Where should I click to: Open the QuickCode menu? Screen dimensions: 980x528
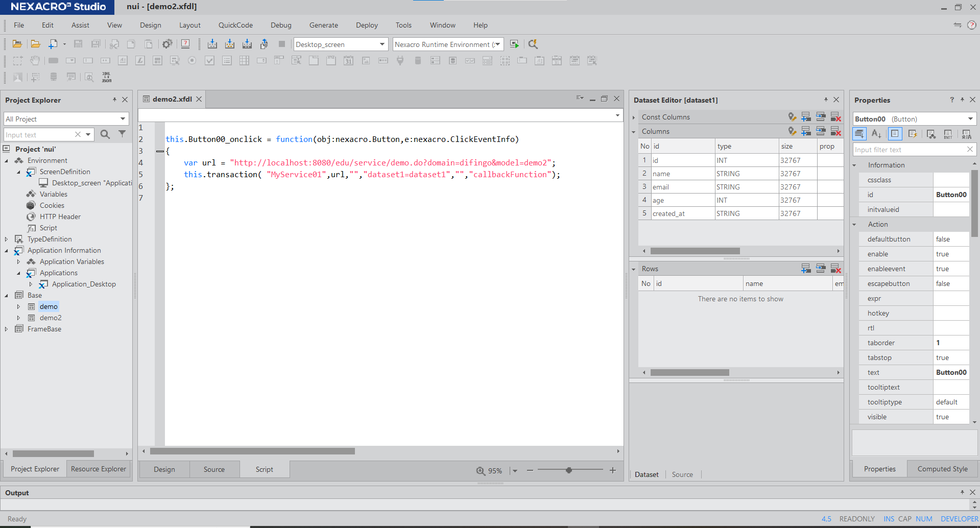click(x=235, y=25)
